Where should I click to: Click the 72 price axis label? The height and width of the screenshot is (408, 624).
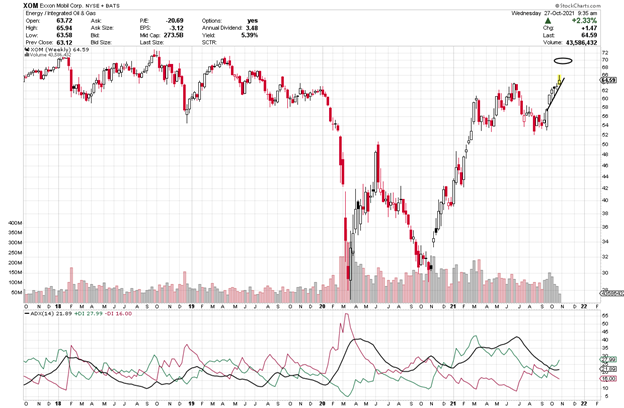coord(605,53)
